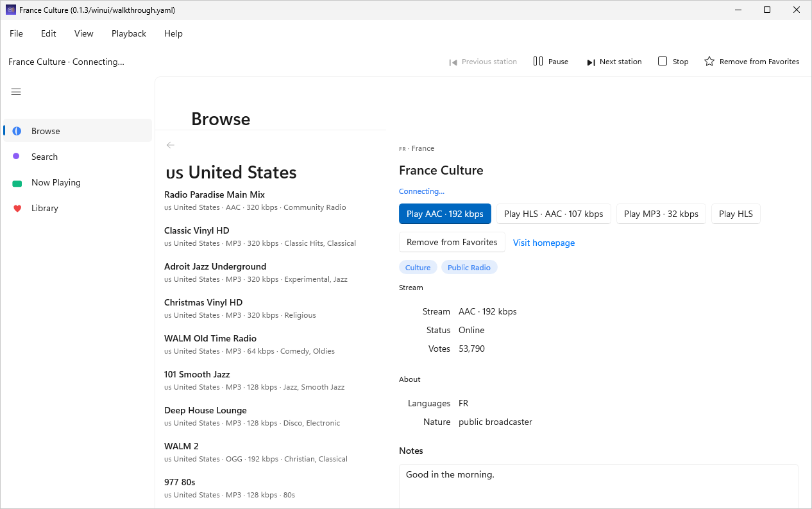Play the AAC 192 kbps stream
Viewport: 812px width, 509px height.
coord(445,214)
